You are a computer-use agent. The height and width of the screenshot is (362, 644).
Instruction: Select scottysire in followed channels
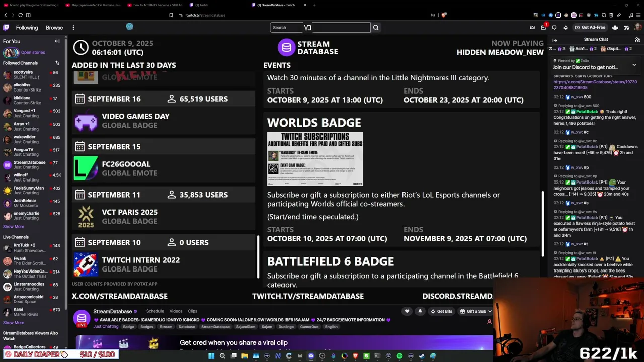pos(33,75)
